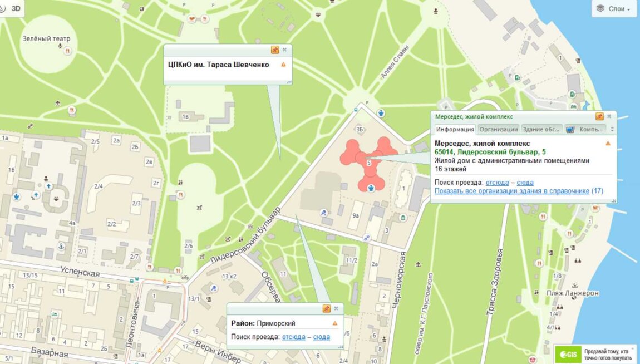Toggle the pin on ЦПКиО Шевченко card
The height and width of the screenshot is (364, 640).
coord(275,50)
